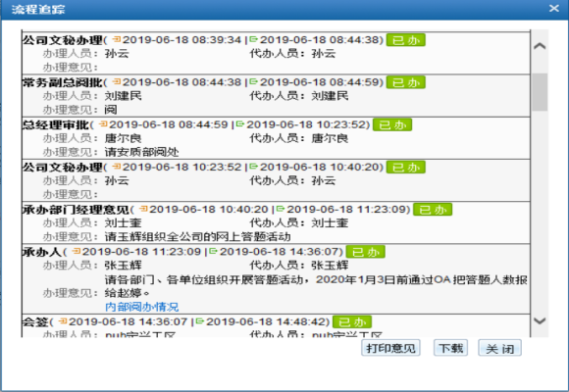Viewport: 569px width, 392px height.
Task: Click green completion icon in 会签 row
Action: coord(200,320)
